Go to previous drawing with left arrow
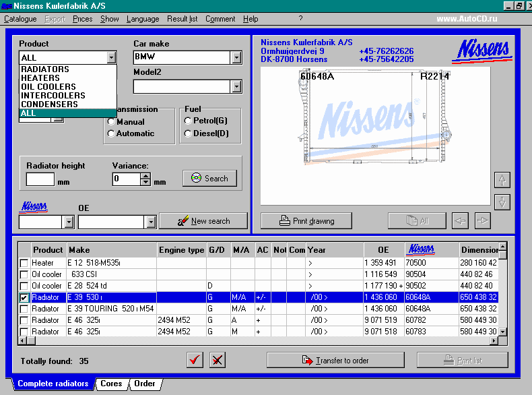Viewport: 532px width, 395px height. click(x=460, y=221)
